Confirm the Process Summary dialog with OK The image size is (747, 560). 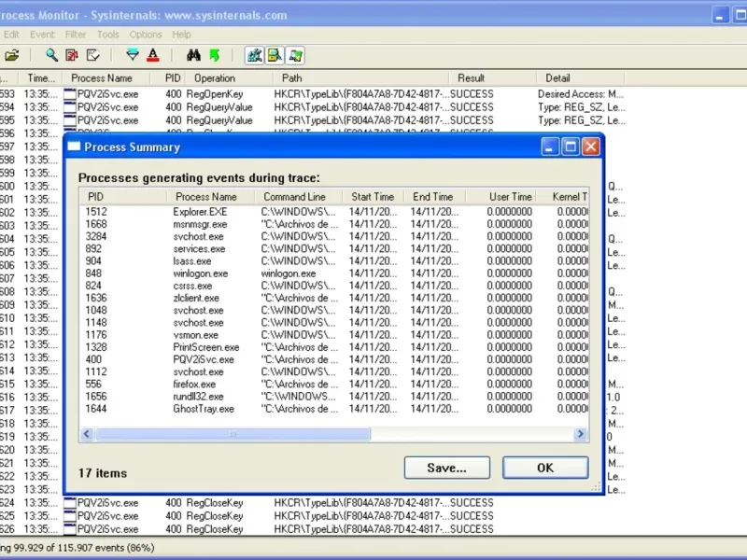(x=545, y=468)
